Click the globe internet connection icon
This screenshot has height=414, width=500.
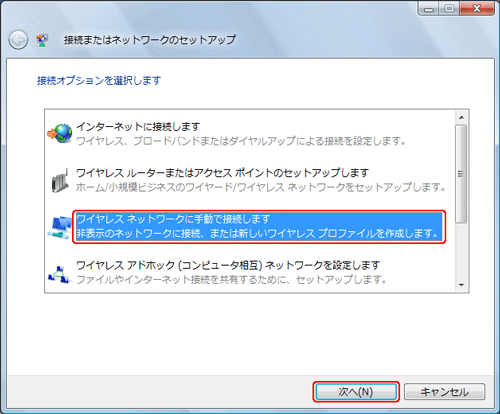60,133
